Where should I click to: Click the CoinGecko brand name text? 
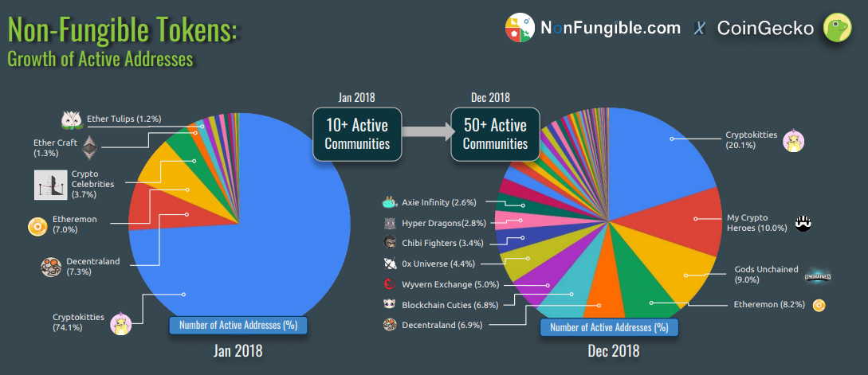point(765,29)
